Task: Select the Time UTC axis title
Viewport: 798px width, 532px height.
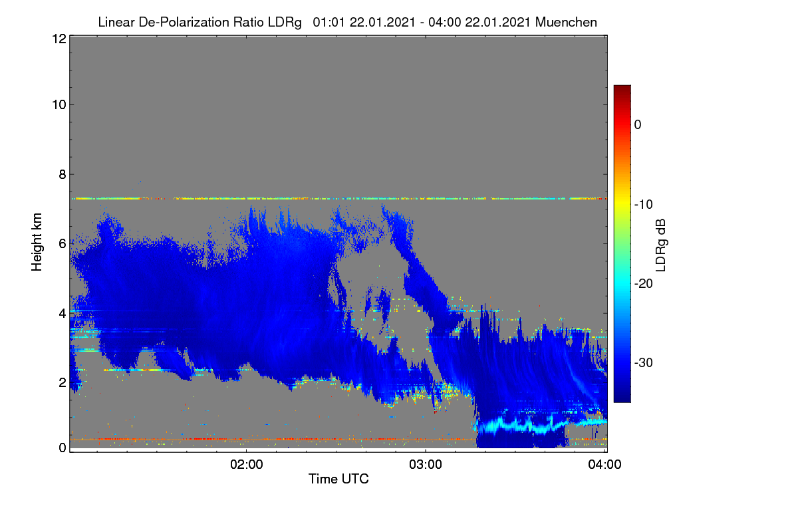Action: coord(338,479)
